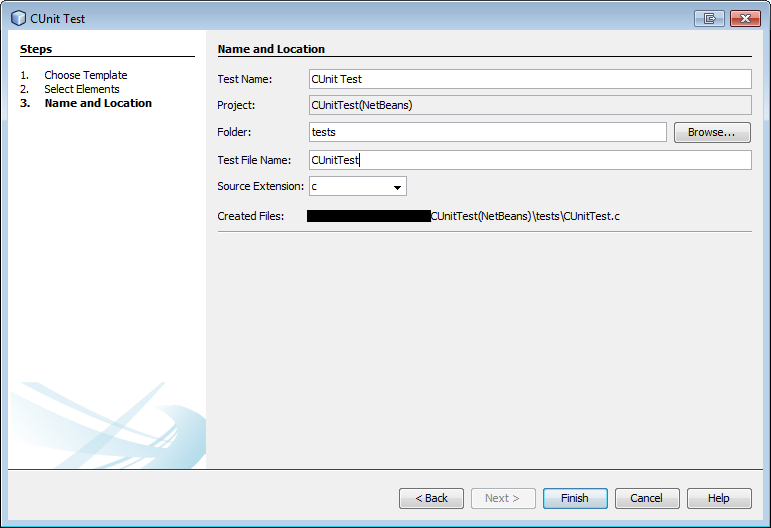This screenshot has width=771, height=528.
Task: Click 'Name and Location' step in Steps list
Action: 98,103
